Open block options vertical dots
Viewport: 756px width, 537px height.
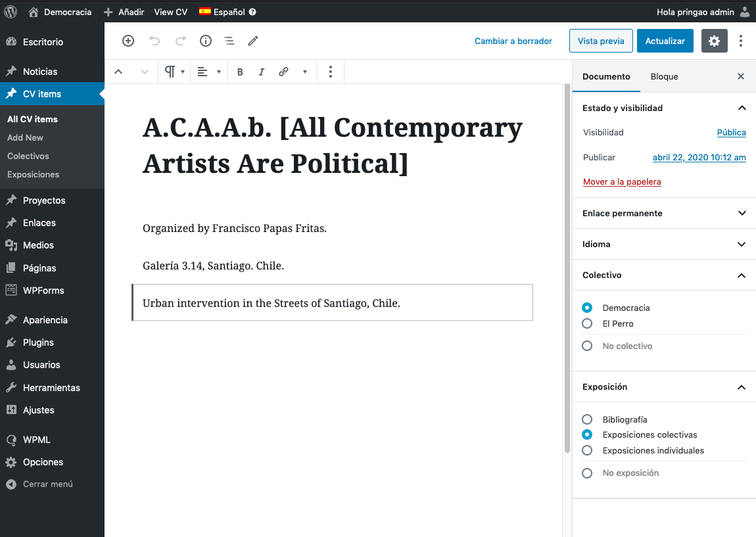[x=330, y=72]
